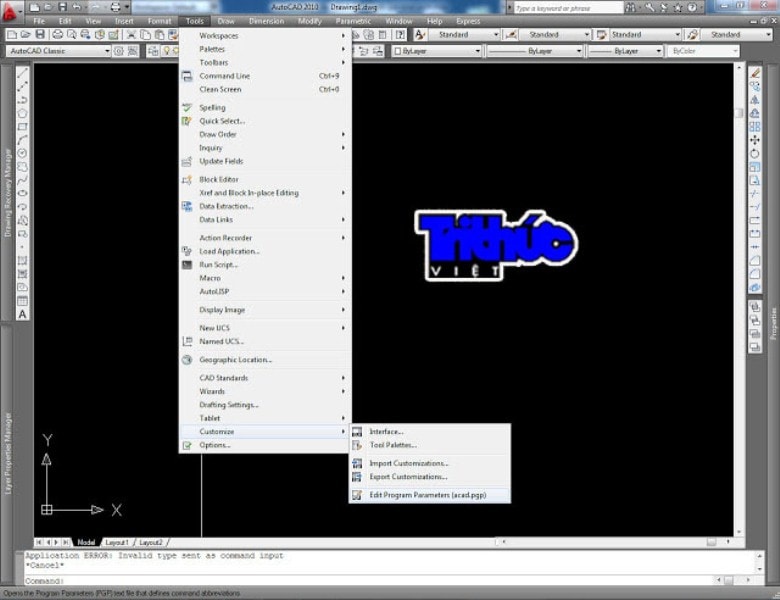
Task: Open the Draw menu
Action: (x=225, y=21)
